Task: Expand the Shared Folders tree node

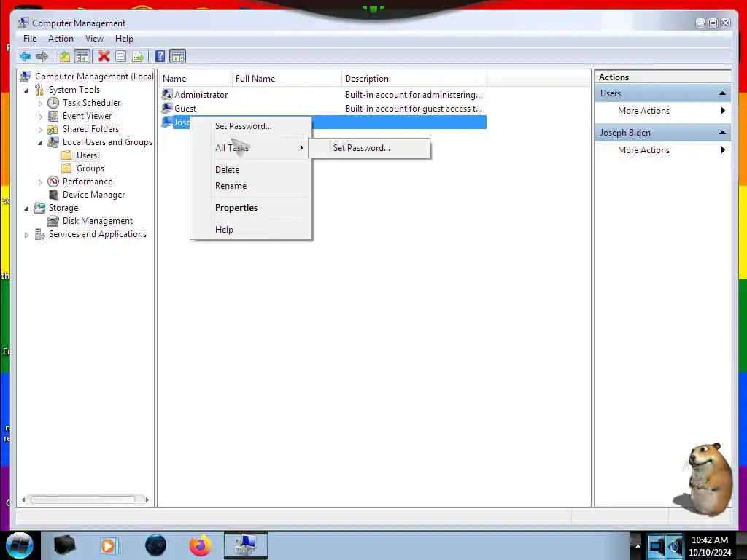Action: coord(41,130)
